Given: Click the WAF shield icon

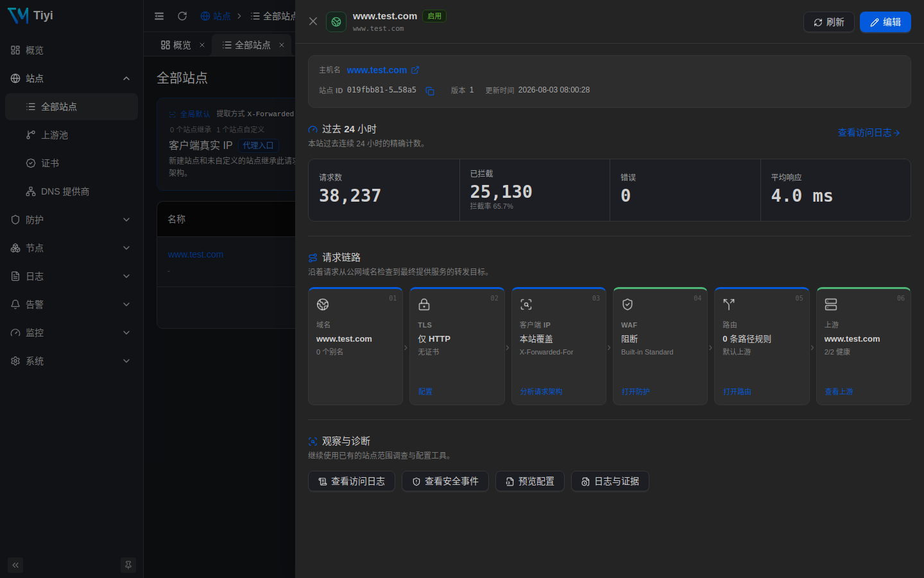Looking at the screenshot, I should tap(628, 304).
